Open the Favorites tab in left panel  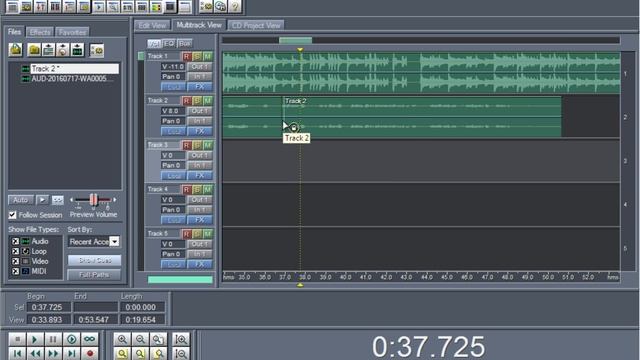(72, 32)
